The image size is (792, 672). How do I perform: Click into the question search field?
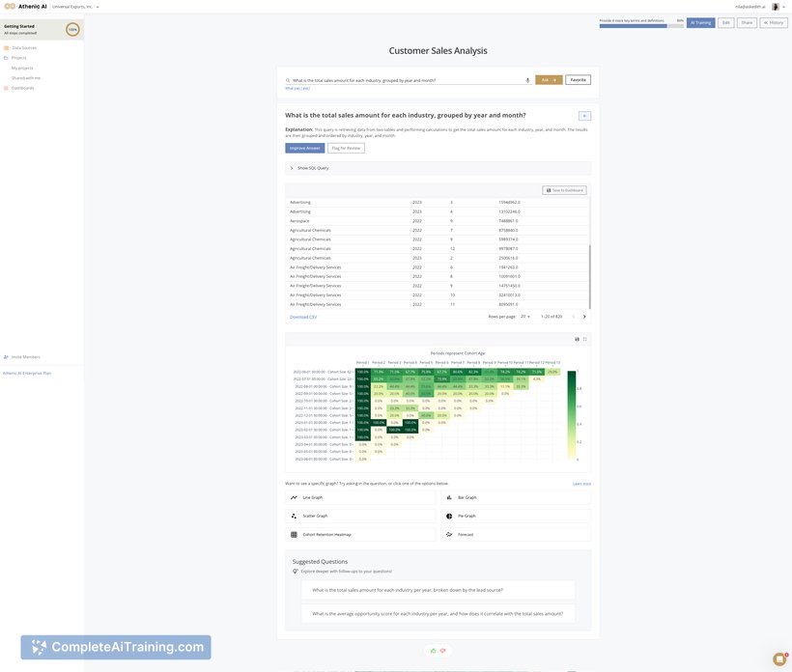[x=407, y=80]
